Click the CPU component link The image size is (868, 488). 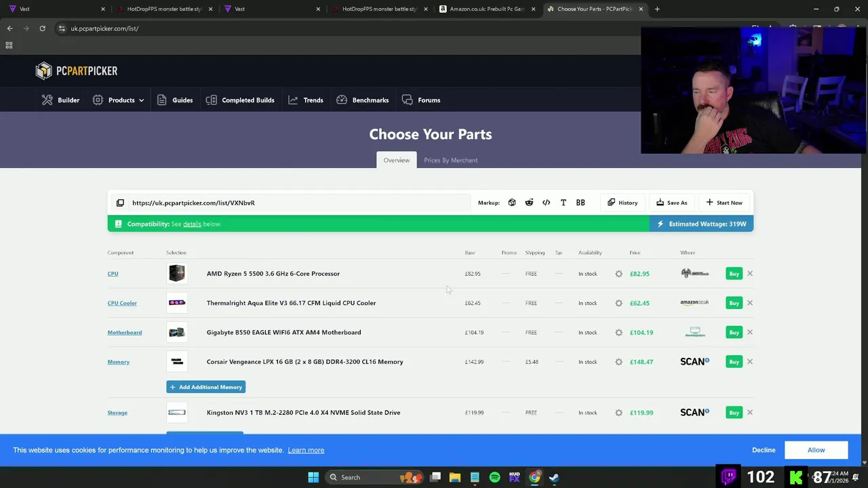click(x=113, y=274)
